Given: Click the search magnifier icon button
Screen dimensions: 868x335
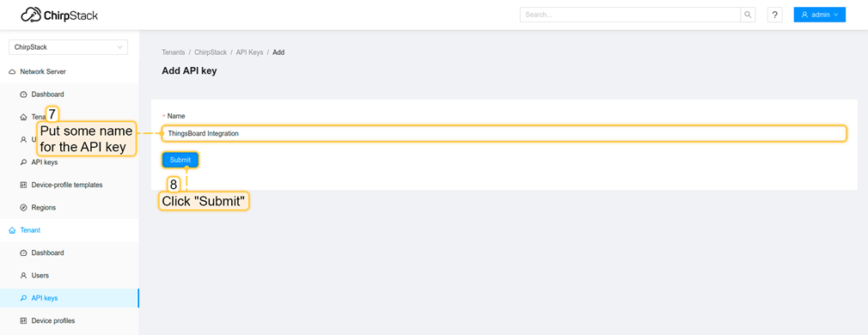Looking at the screenshot, I should (748, 15).
